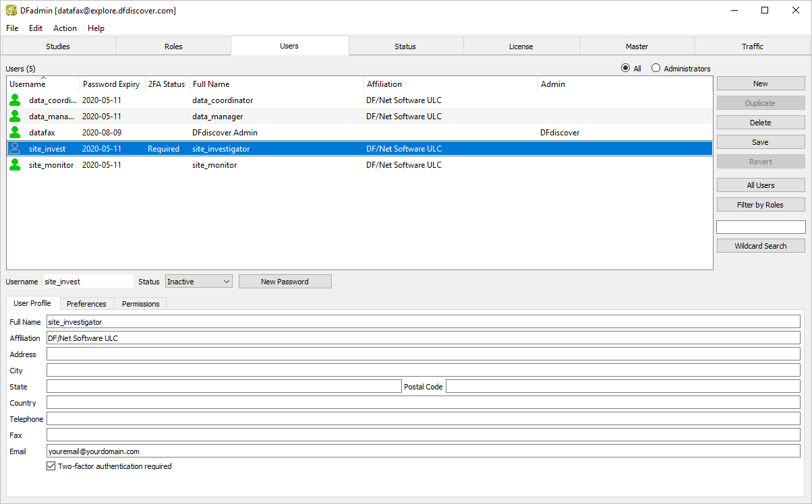Click the data_manager green user icon
This screenshot has height=504, width=812.
coord(15,117)
